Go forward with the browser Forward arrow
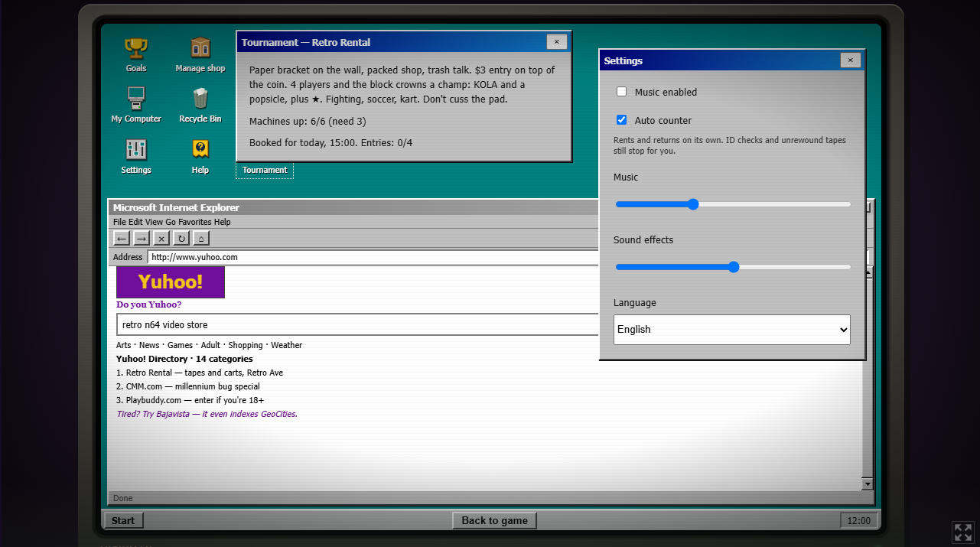Image resolution: width=980 pixels, height=547 pixels. coord(142,238)
